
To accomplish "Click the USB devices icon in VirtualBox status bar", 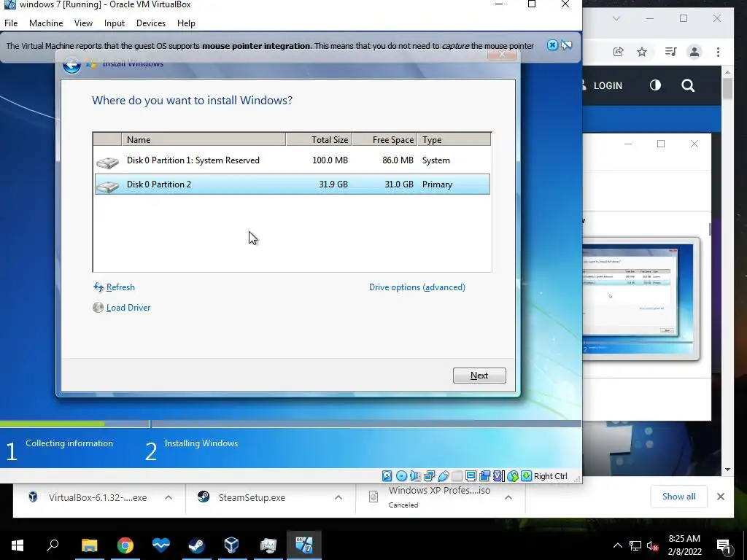I will coord(443,475).
